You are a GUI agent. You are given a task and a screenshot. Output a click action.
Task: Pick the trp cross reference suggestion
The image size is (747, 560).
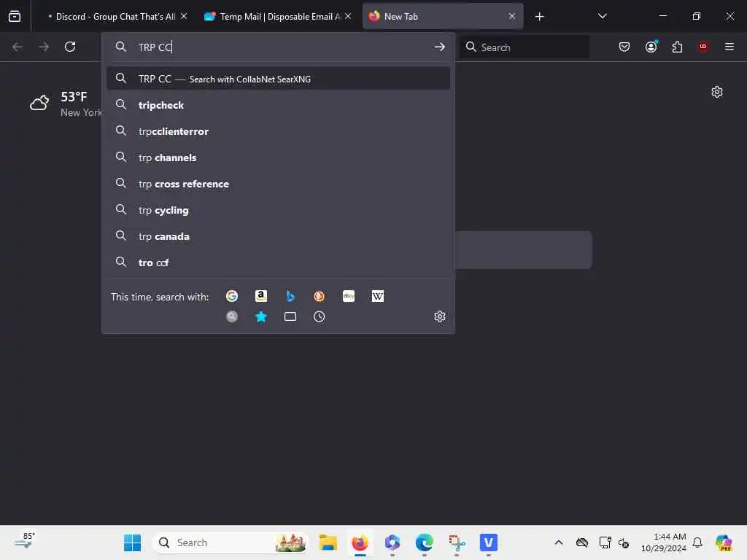[x=278, y=184]
